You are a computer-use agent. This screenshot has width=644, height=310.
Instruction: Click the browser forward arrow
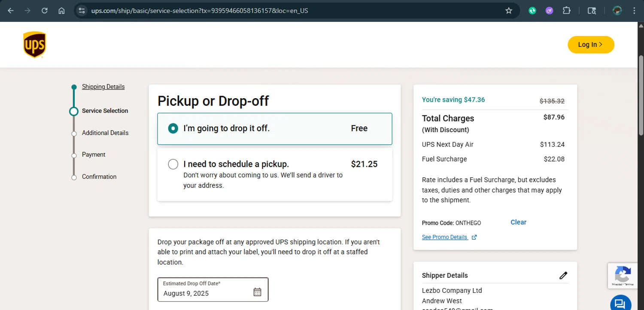27,11
